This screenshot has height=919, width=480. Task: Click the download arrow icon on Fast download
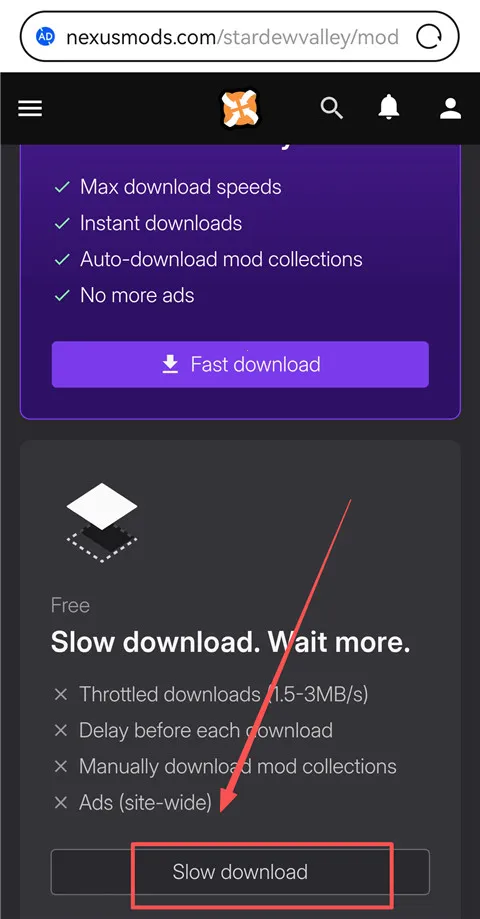tap(170, 365)
